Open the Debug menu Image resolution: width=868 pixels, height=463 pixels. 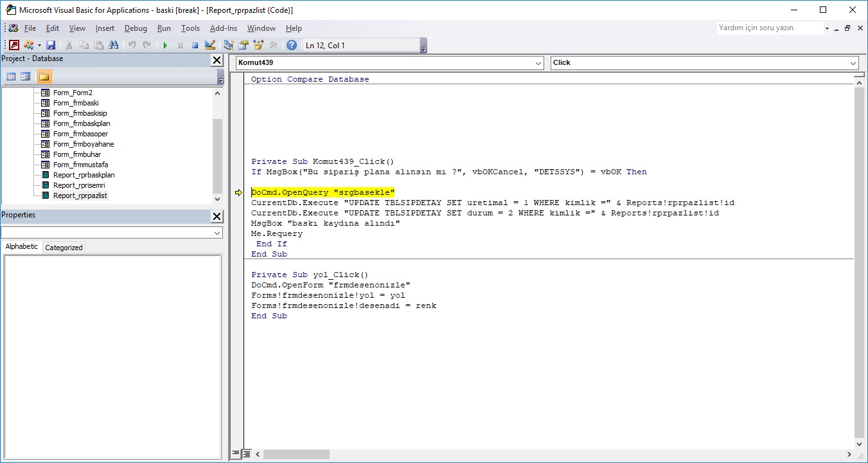136,28
